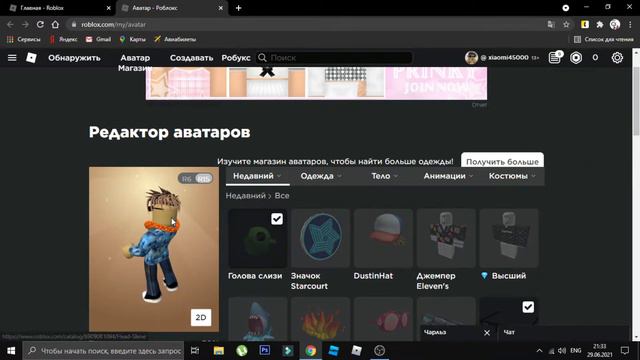Open File Explorer from taskbar
Screen dimensions: 640x360
[x=219, y=351]
